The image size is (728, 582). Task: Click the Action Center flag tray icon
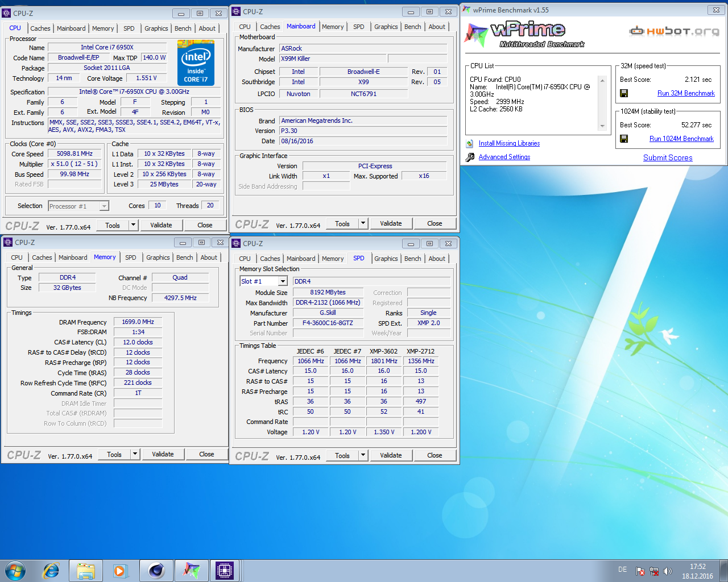point(640,571)
